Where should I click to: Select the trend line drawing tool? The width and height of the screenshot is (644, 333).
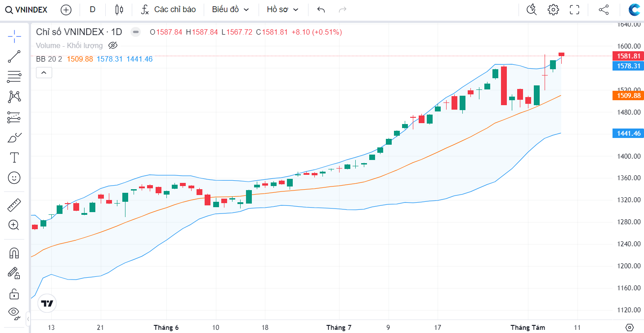tap(14, 57)
